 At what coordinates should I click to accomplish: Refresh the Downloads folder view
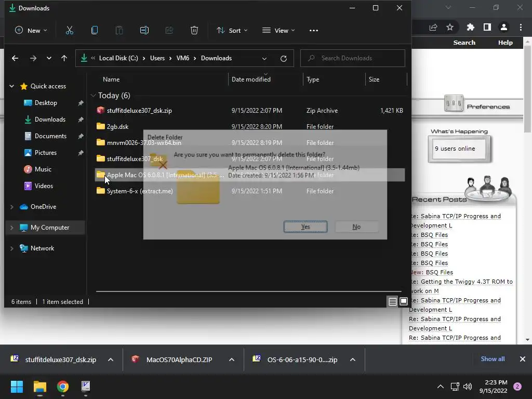click(284, 58)
